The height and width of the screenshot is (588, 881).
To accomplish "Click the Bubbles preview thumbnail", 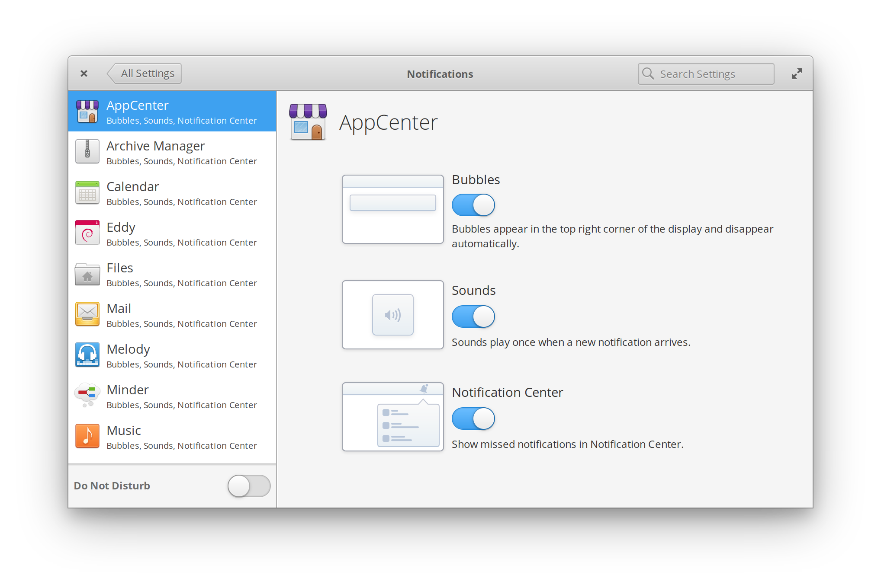I will tap(392, 209).
